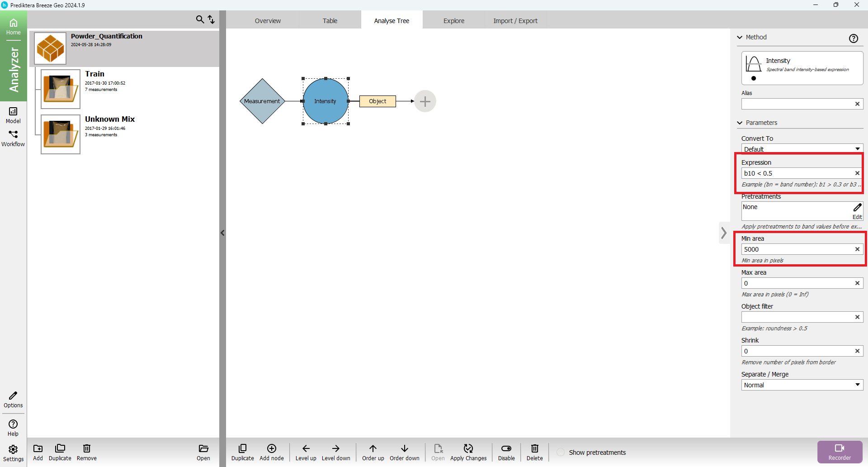
Task: Click the plus button after Object node
Action: click(425, 101)
